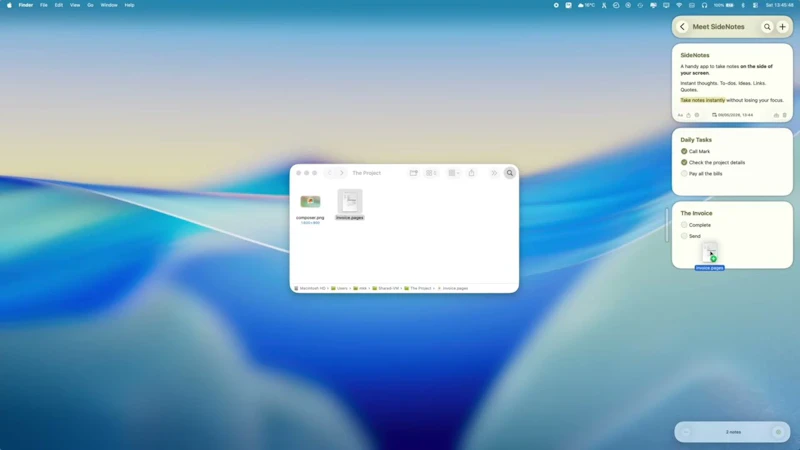
Task: Click the right circle button in bottom notes bar
Action: 778,432
